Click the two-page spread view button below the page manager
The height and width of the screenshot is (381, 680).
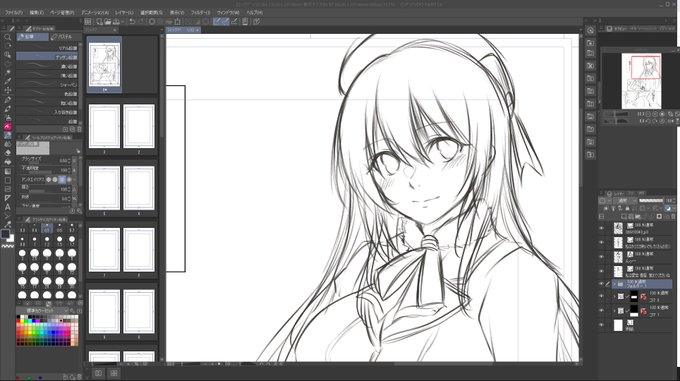98,373
